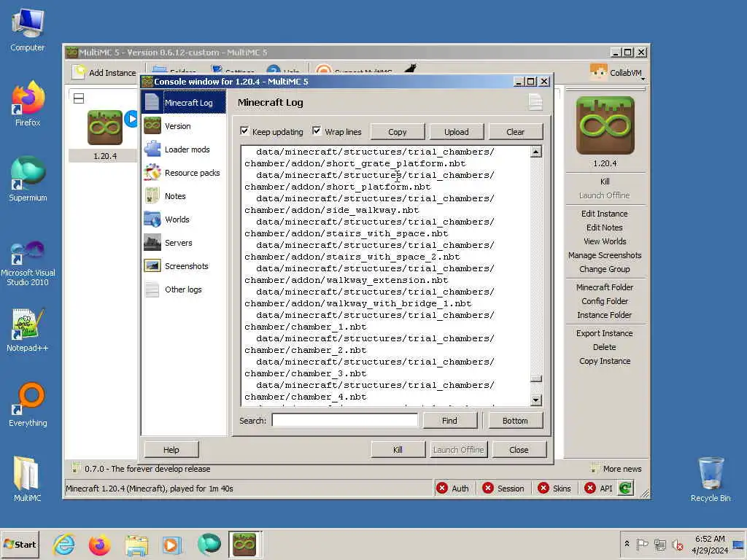Open Windows Media Player from taskbar
The height and width of the screenshot is (560, 747).
(172, 544)
